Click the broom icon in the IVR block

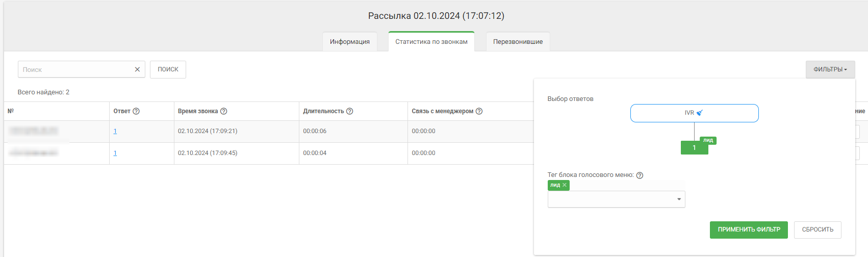point(700,113)
